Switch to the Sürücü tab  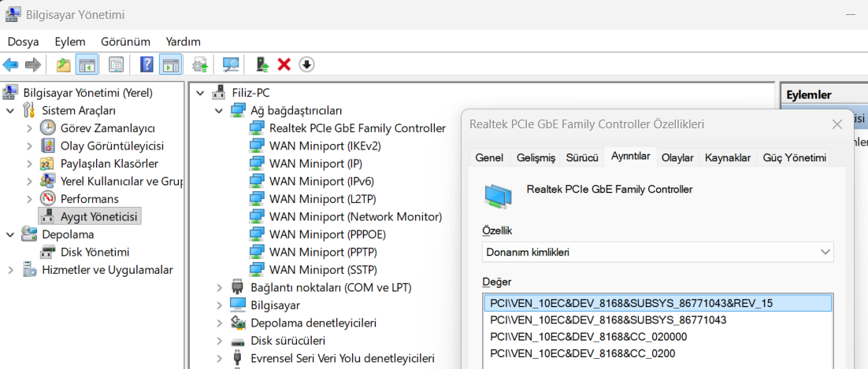pos(582,157)
